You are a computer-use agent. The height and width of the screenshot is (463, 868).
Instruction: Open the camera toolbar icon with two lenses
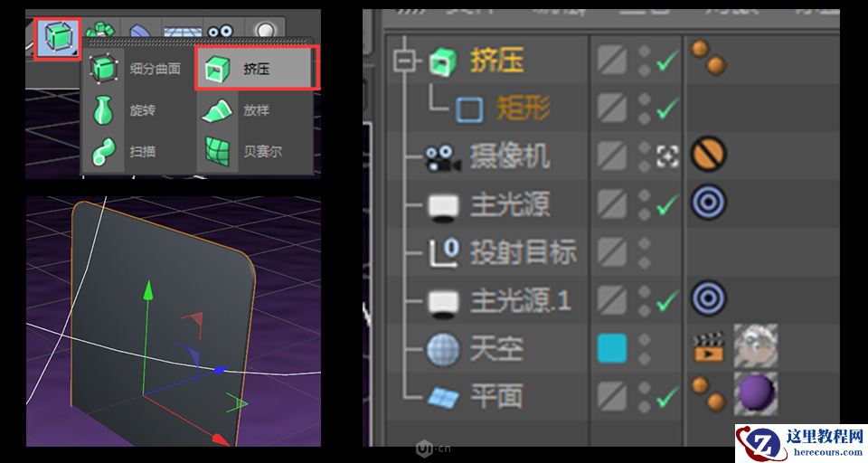(x=221, y=31)
